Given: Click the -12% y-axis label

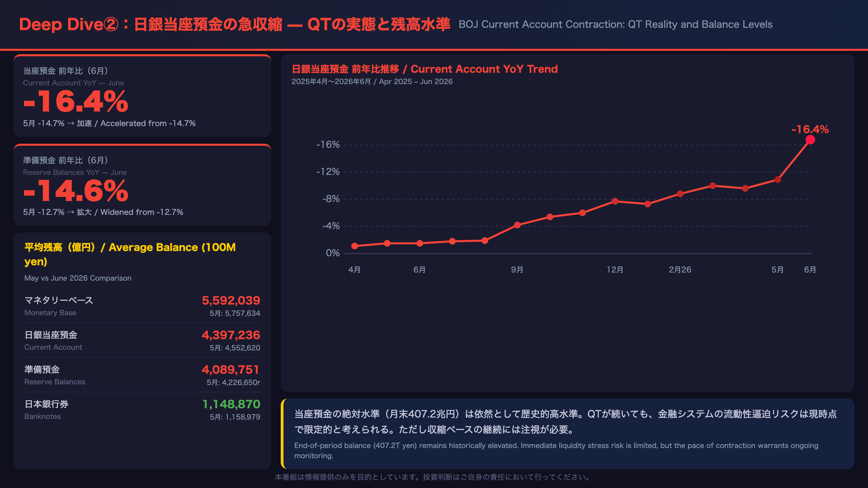Looking at the screenshot, I should tap(328, 172).
